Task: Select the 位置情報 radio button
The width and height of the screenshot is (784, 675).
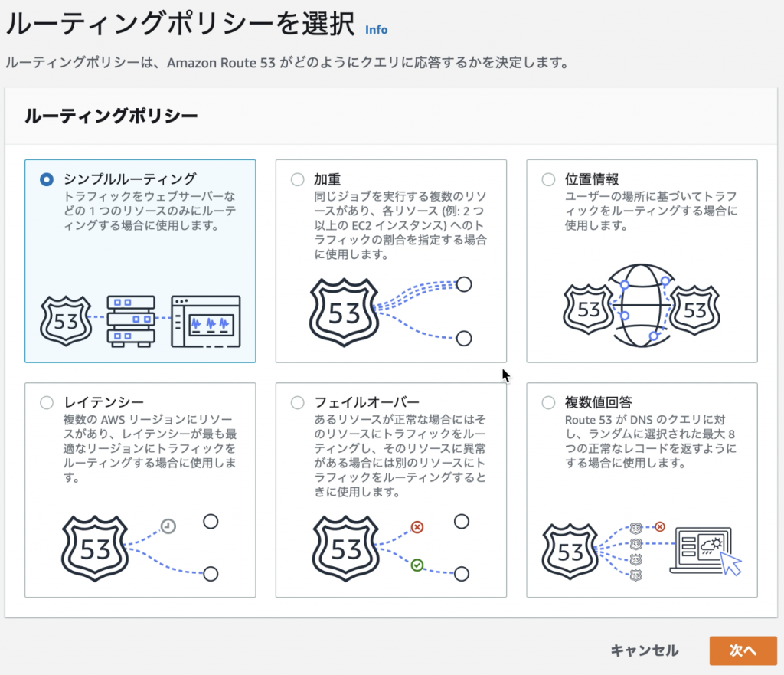Action: point(548,179)
